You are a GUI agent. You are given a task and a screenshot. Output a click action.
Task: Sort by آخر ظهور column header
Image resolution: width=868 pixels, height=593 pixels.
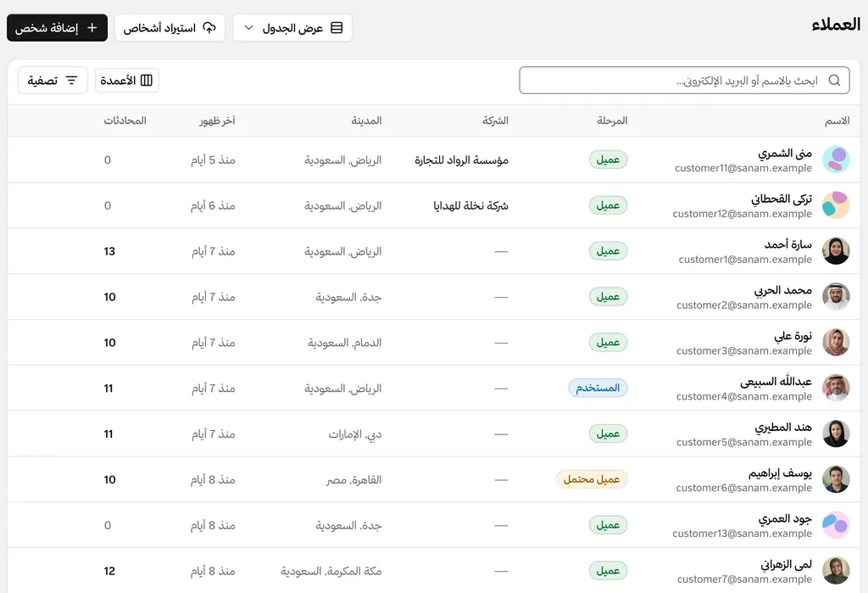point(218,120)
